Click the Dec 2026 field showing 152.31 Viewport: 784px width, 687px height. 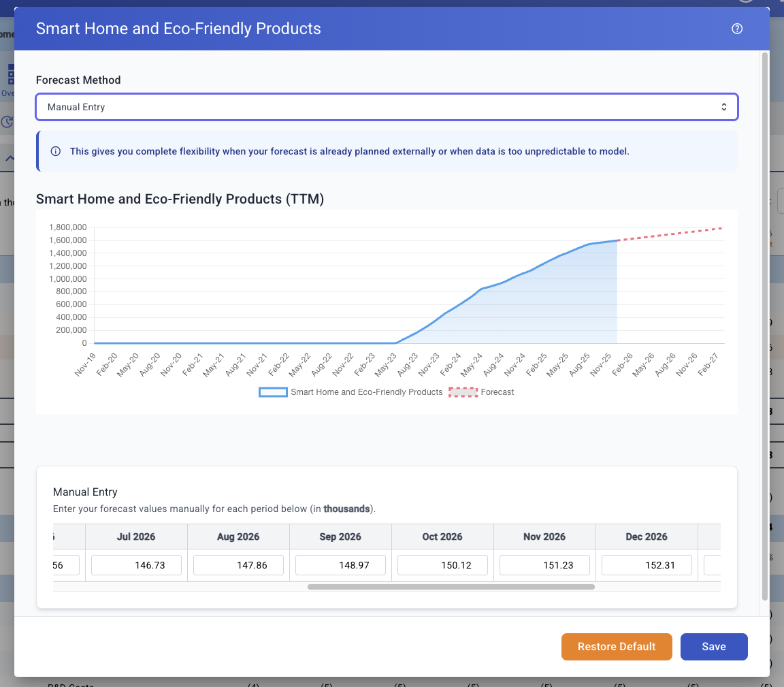pos(647,565)
